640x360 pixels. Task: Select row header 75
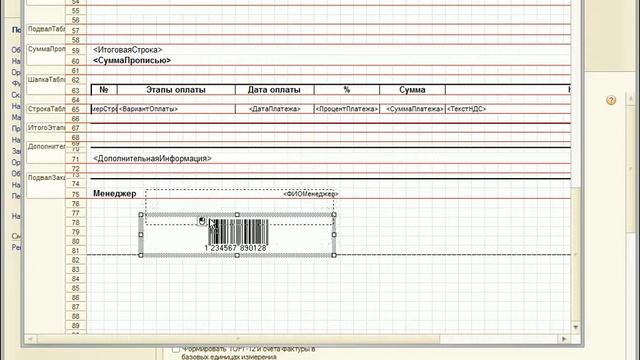coord(76,195)
